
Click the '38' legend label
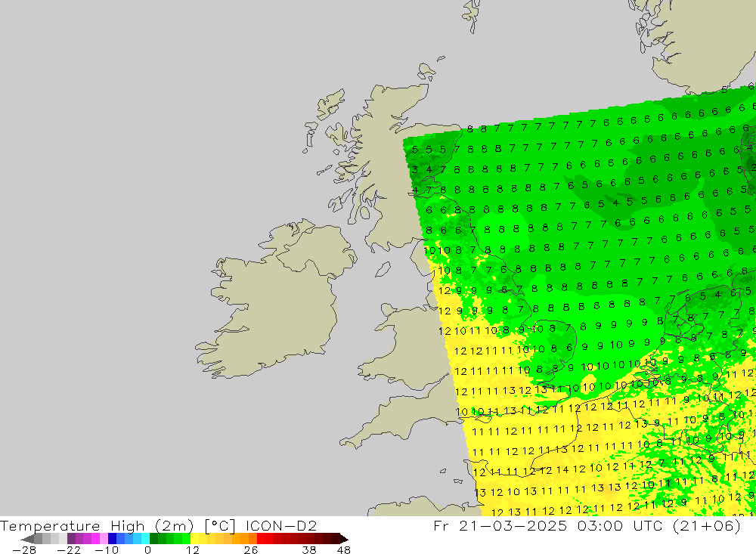pos(309,550)
